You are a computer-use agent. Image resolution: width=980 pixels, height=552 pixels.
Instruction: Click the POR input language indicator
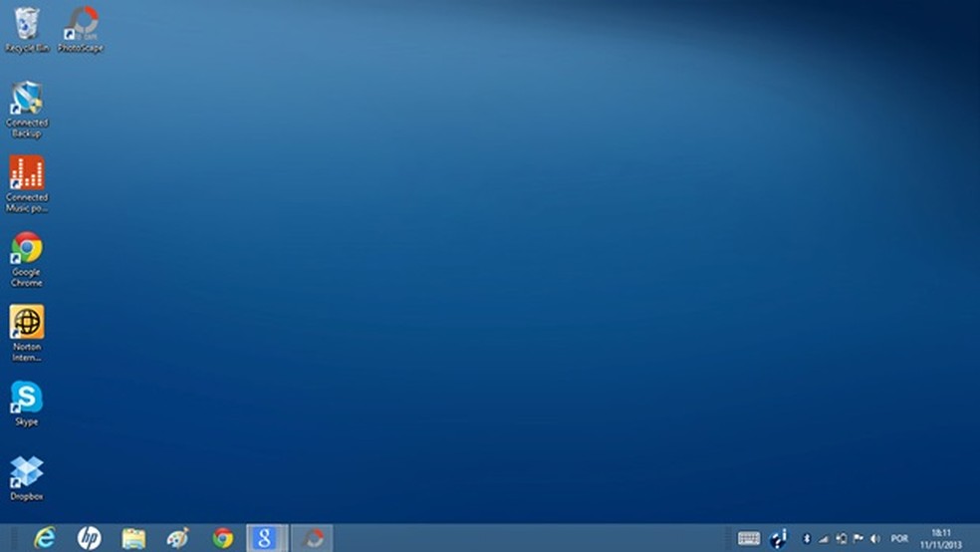click(x=899, y=538)
